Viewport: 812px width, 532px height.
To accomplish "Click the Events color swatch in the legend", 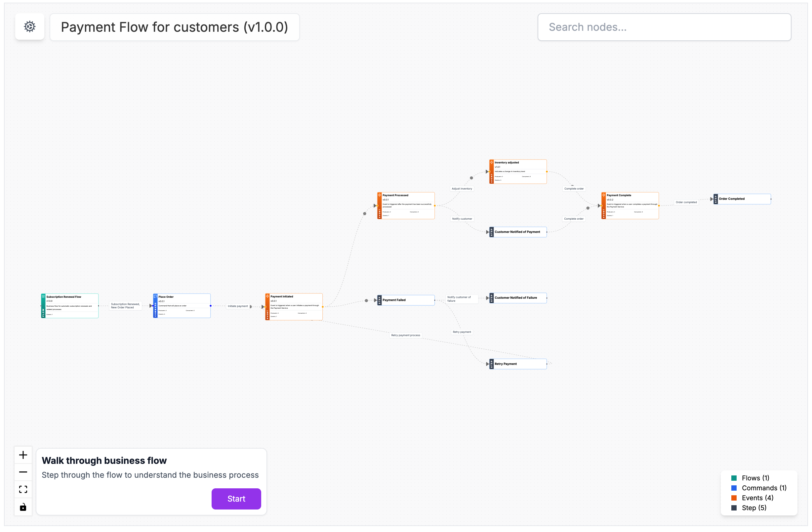I will (734, 498).
